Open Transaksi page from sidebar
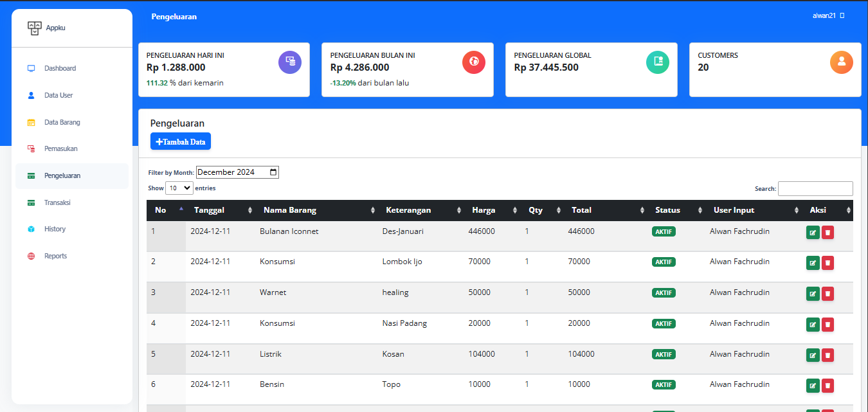The width and height of the screenshot is (868, 412). [x=57, y=202]
